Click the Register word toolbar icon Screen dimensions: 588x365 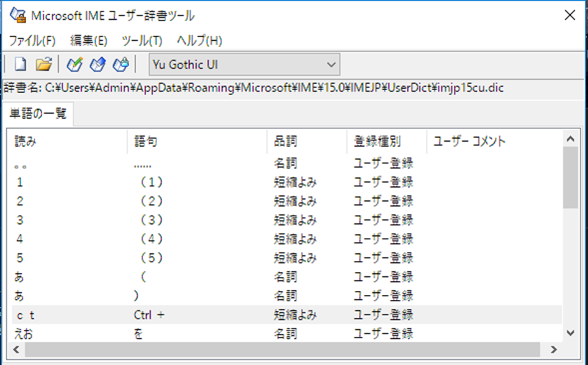[74, 64]
